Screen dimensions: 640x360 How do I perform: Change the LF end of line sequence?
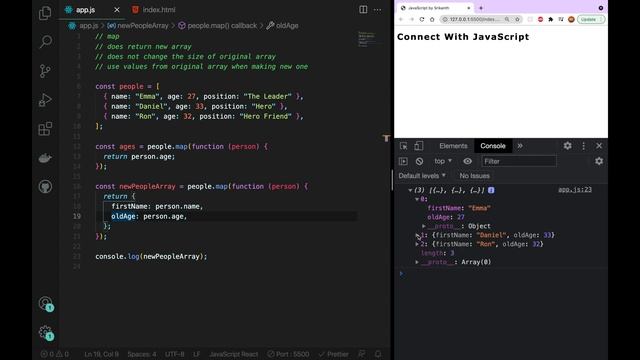(196, 354)
